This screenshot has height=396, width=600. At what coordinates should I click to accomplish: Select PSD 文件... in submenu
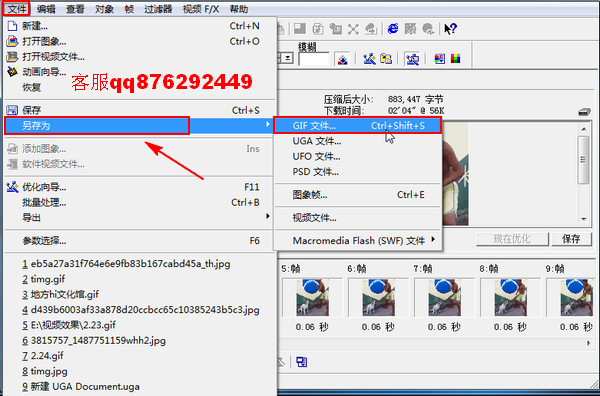(358, 172)
